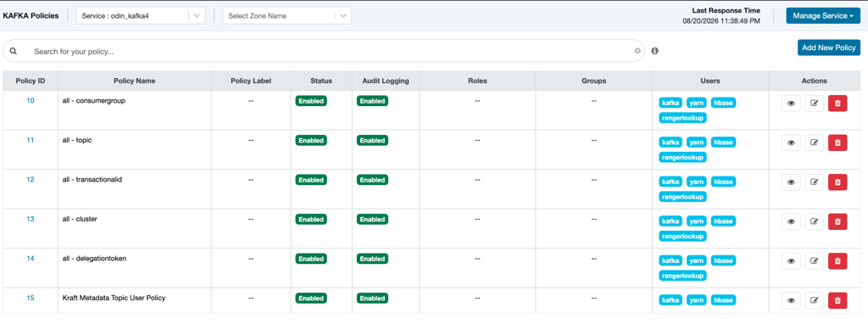Open policy ID 10 link
This screenshot has height=330, width=868.
tap(31, 101)
